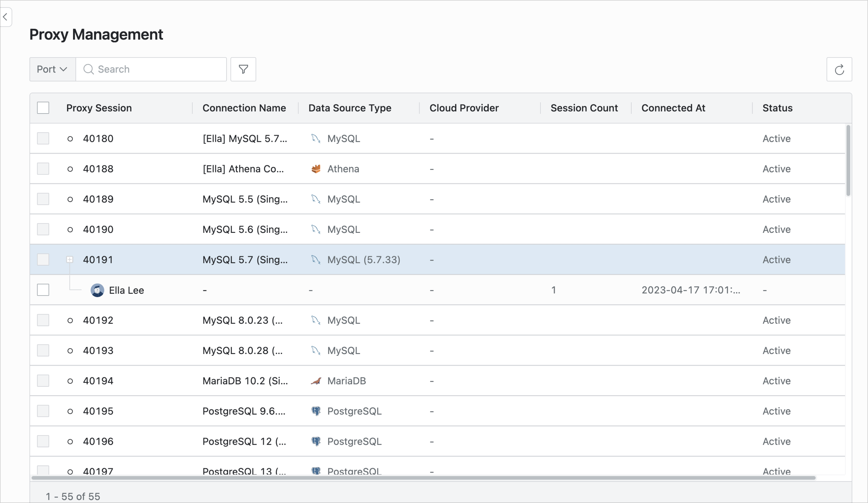The image size is (868, 503).
Task: Click the MySQL icon in row 40180
Action: pos(316,139)
